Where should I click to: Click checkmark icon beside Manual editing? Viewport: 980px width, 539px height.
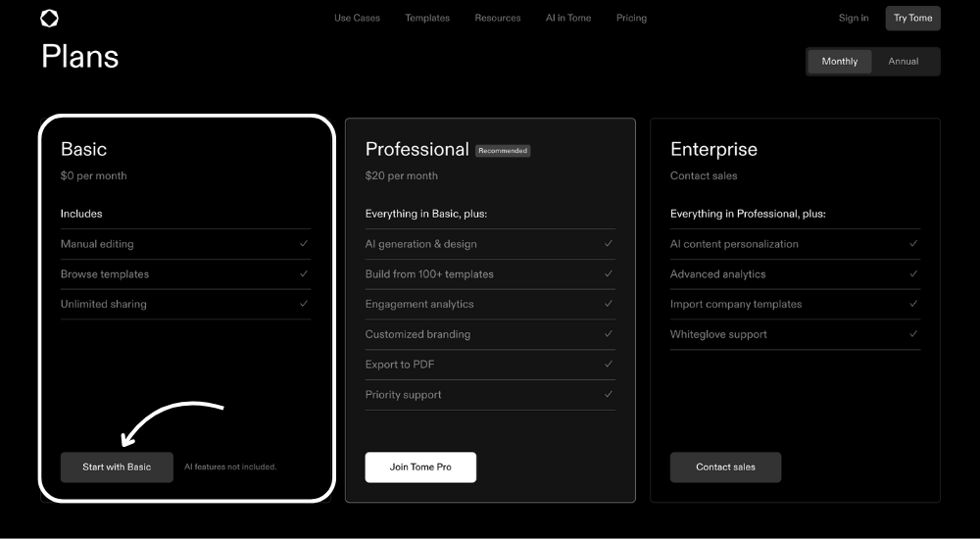pos(304,244)
